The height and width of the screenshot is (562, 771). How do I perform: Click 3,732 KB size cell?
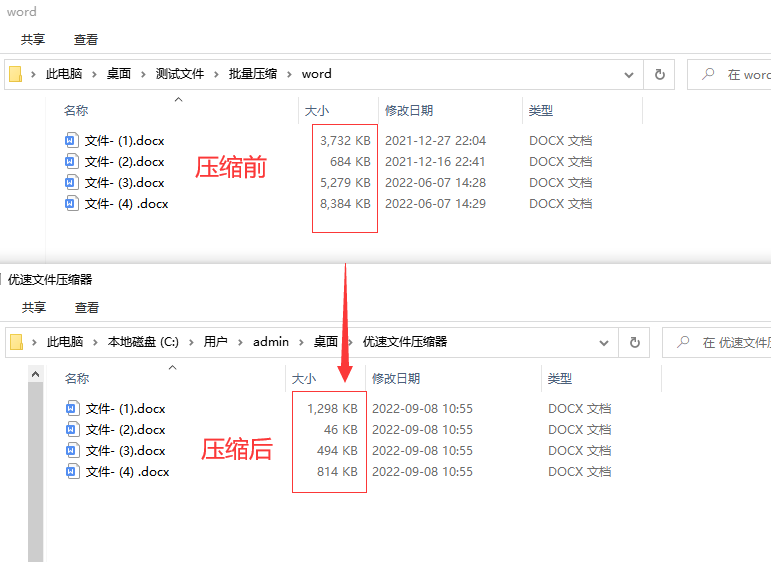pos(345,141)
